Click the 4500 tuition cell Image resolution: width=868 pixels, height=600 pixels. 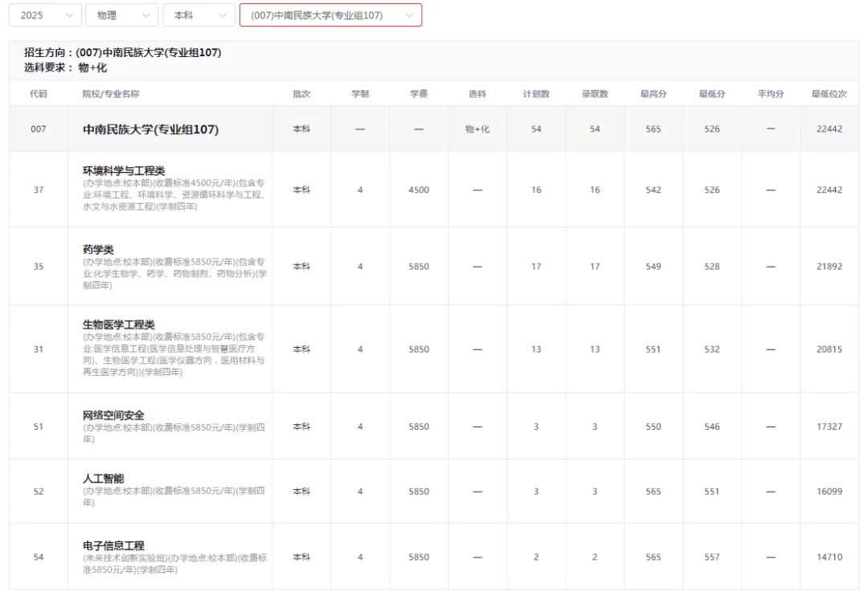tap(419, 190)
